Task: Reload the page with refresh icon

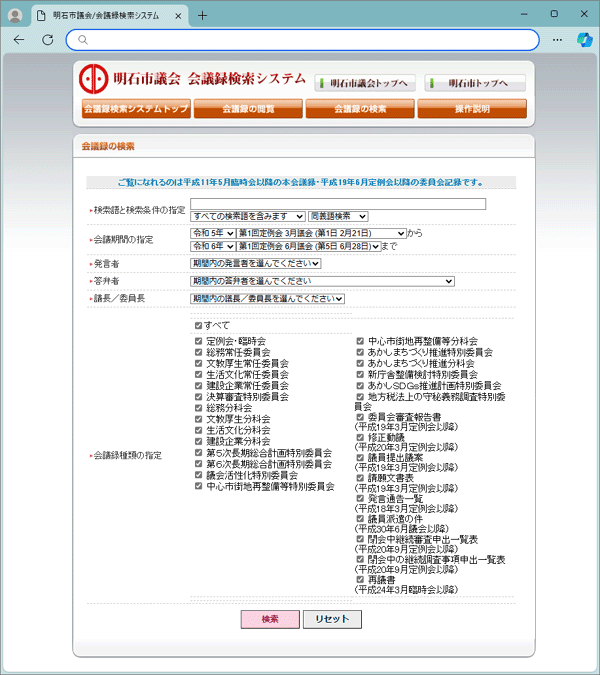Action: click(48, 40)
